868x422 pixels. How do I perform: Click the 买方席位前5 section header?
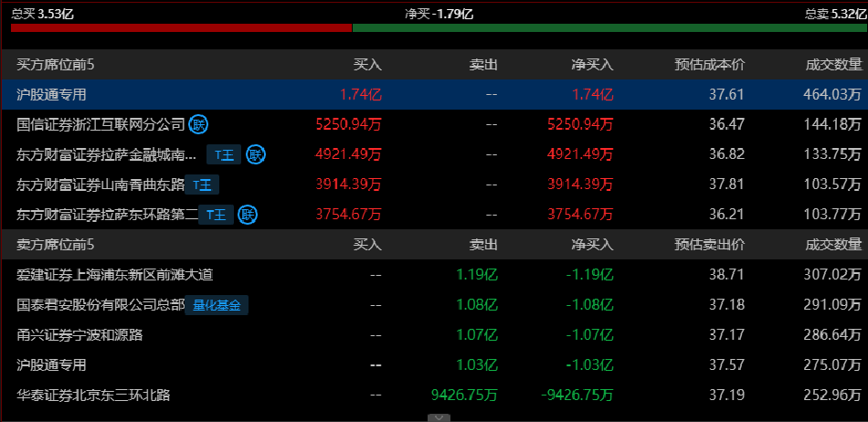click(56, 65)
